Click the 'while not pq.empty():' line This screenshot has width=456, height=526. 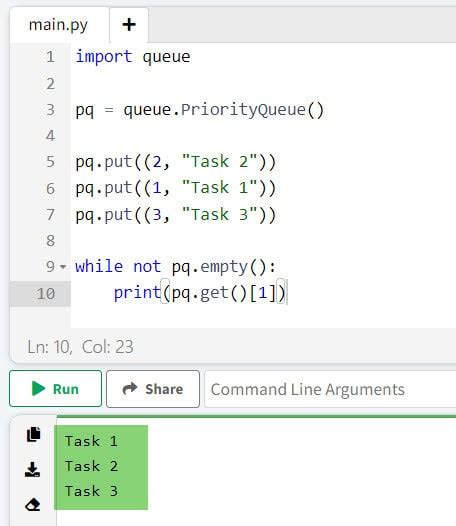(x=175, y=267)
